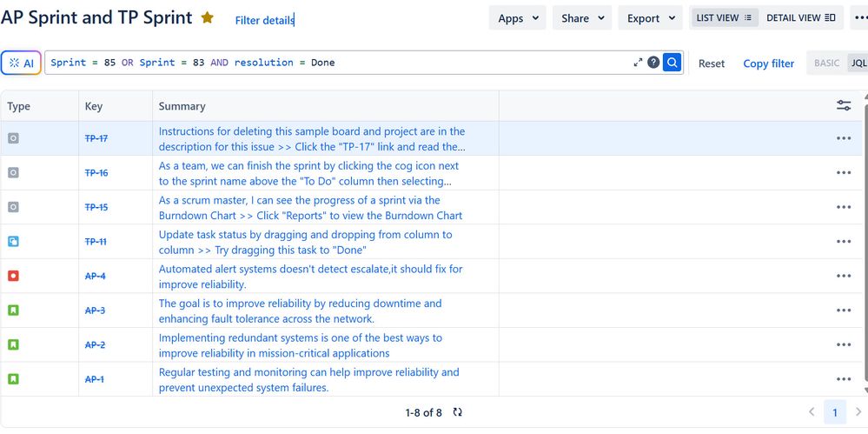This screenshot has height=434, width=868.
Task: Click the story type icon for AP-1
Action: click(x=13, y=379)
